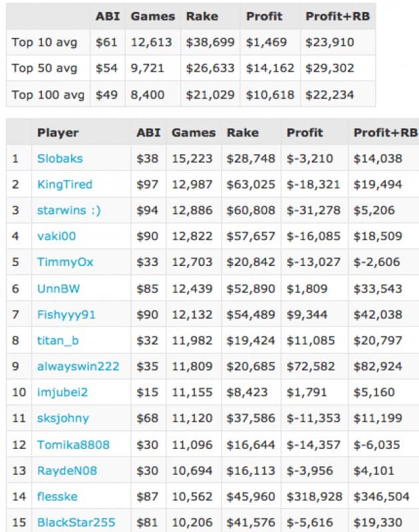This screenshot has width=419, height=532.
Task: Select the vaki00 player link
Action: coord(55,236)
